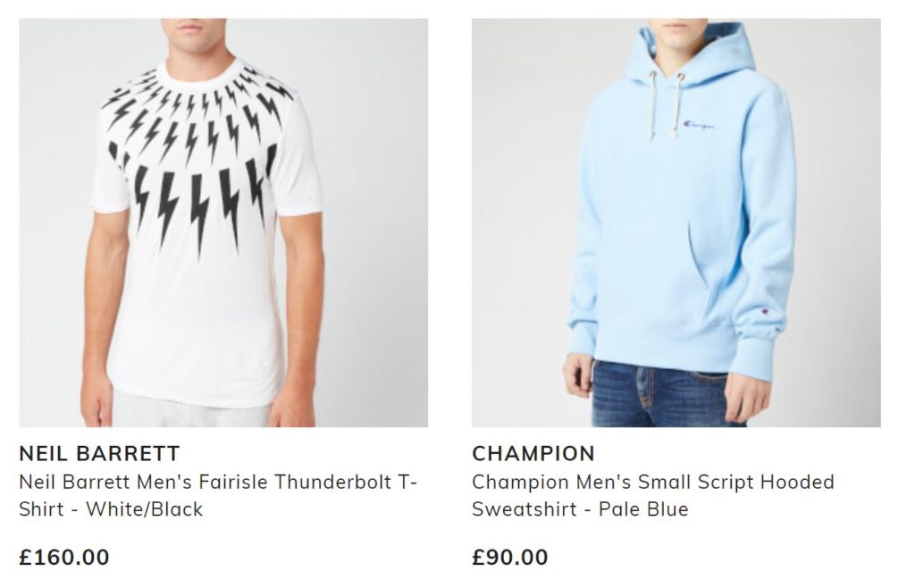Click the "Sweatshirt - Pale Blue" colour text
Screen dimensions: 915x588
pos(580,509)
